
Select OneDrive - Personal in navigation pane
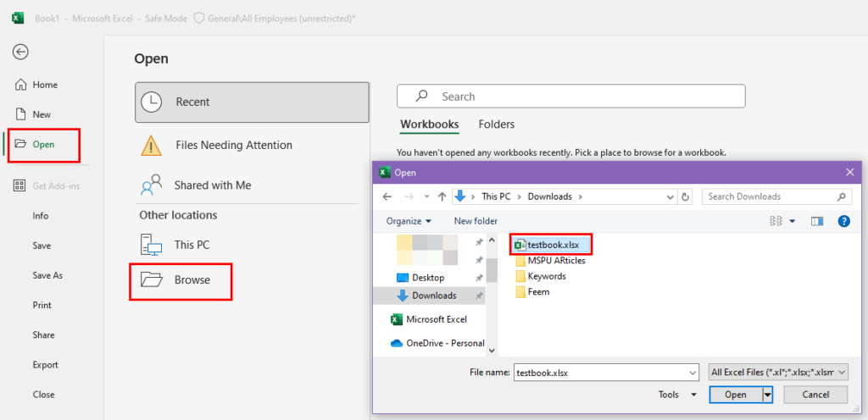click(x=438, y=343)
